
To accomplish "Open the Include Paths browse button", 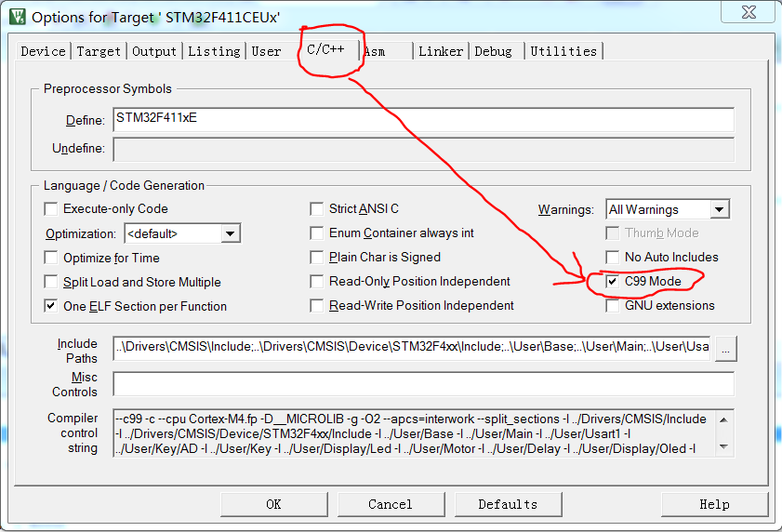I will click(x=725, y=349).
